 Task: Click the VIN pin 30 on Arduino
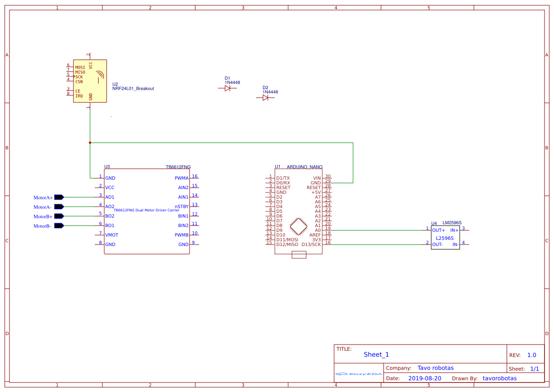(322, 177)
